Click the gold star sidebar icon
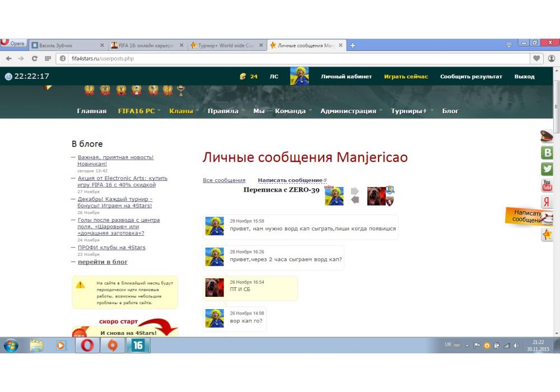 click(547, 235)
